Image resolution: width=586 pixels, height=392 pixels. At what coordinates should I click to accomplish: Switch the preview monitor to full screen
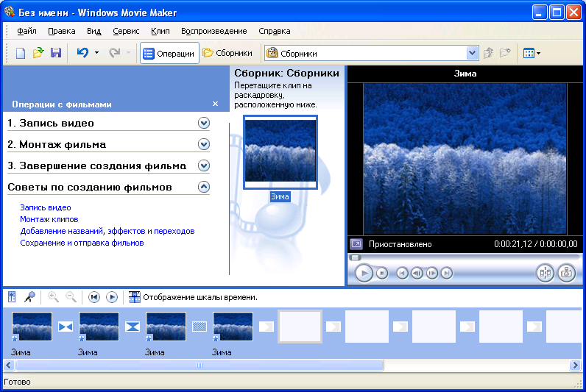356,244
